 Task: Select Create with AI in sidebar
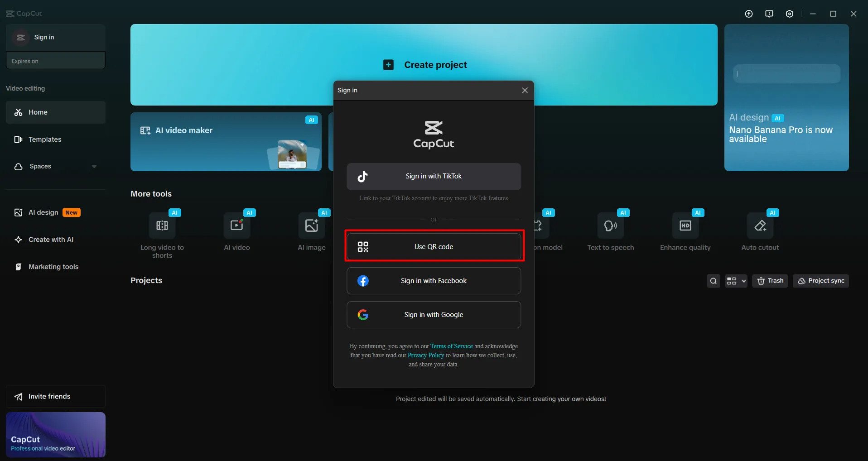pos(56,240)
